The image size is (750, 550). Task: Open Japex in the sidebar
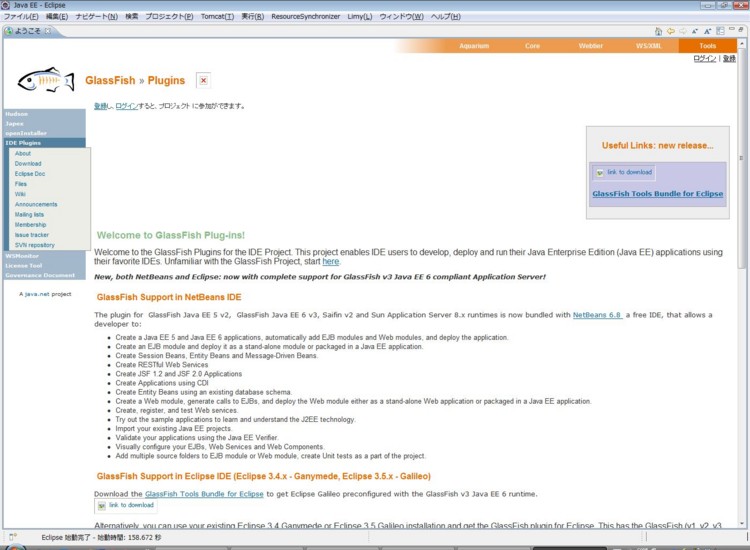point(14,123)
